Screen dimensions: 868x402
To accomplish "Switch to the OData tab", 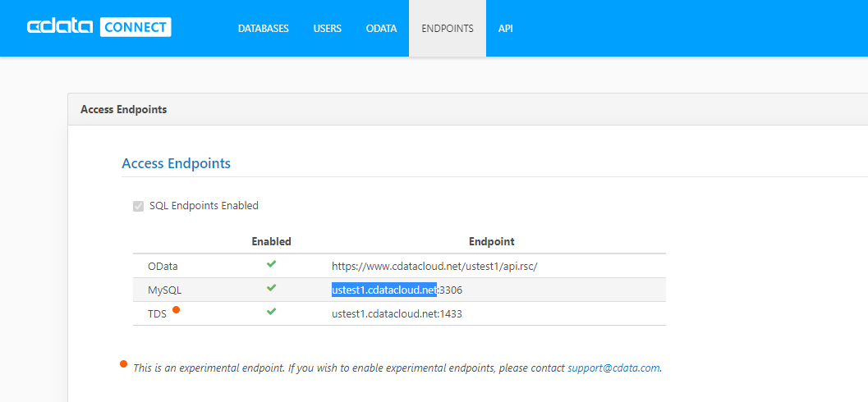I will click(x=381, y=29).
